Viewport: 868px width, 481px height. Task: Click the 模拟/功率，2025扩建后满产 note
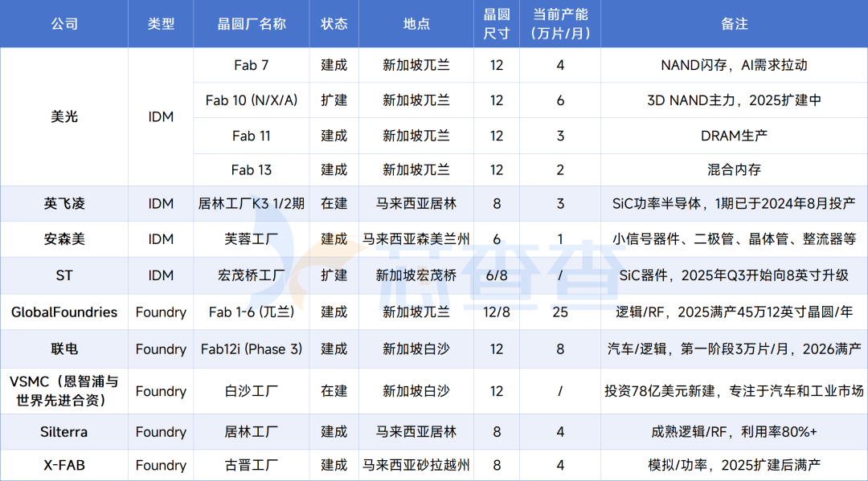[x=734, y=465]
